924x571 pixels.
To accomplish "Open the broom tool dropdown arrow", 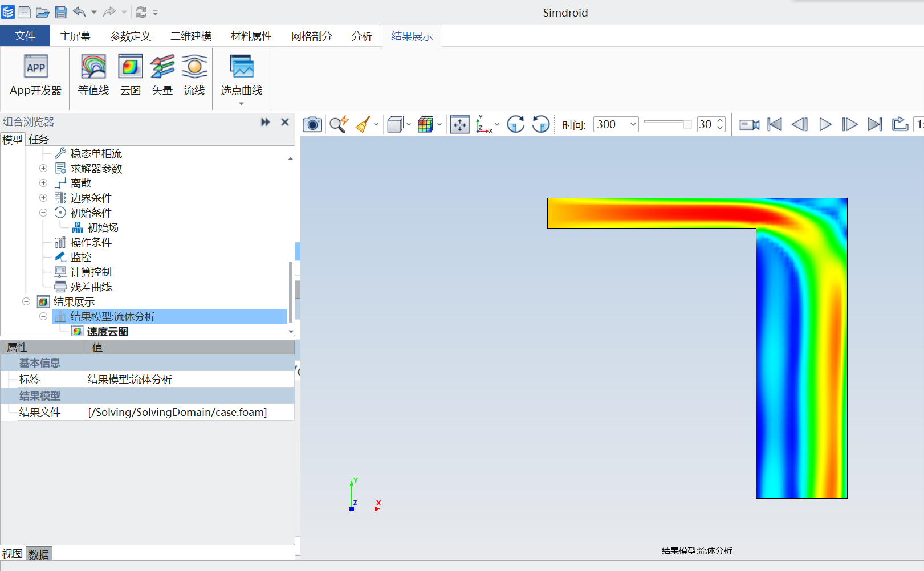I will pyautogui.click(x=376, y=124).
